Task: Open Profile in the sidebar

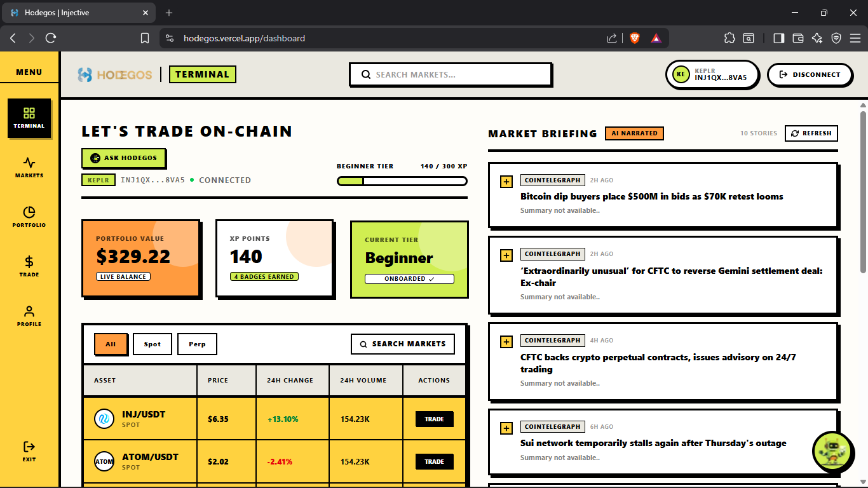Action: (29, 316)
